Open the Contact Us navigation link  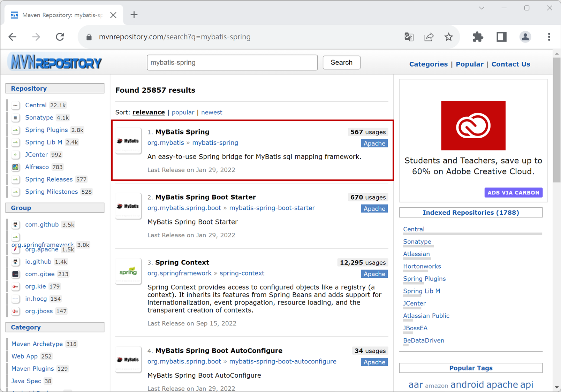tap(510, 64)
